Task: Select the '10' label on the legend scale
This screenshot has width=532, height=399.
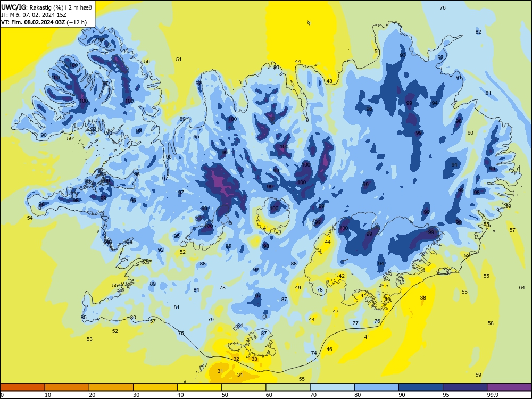Action: [x=48, y=395]
